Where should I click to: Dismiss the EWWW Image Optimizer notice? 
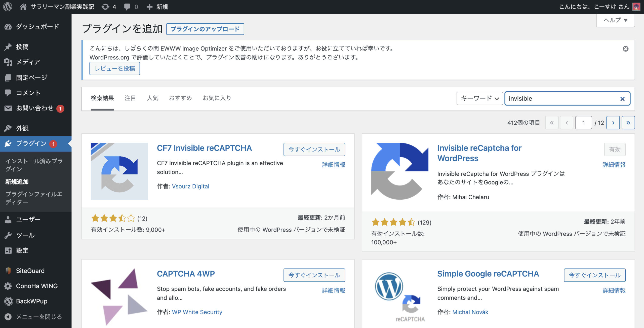coord(625,49)
